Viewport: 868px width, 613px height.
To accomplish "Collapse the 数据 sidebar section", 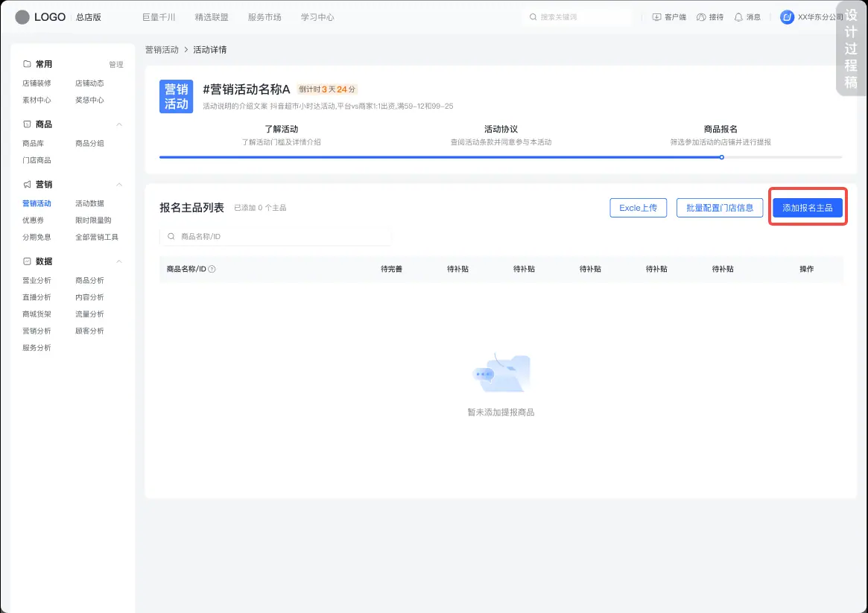I will 119,261.
